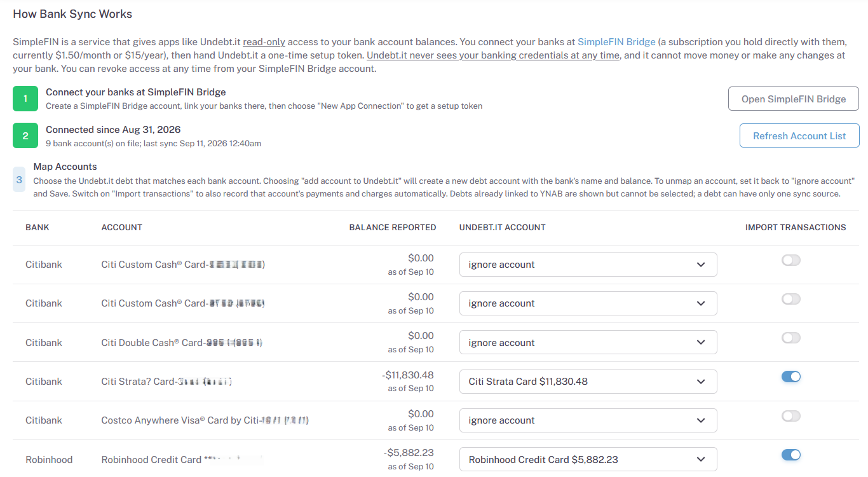Image resolution: width=868 pixels, height=477 pixels.
Task: Click the IMPORT TRANSACTIONS column header
Action: tap(796, 227)
